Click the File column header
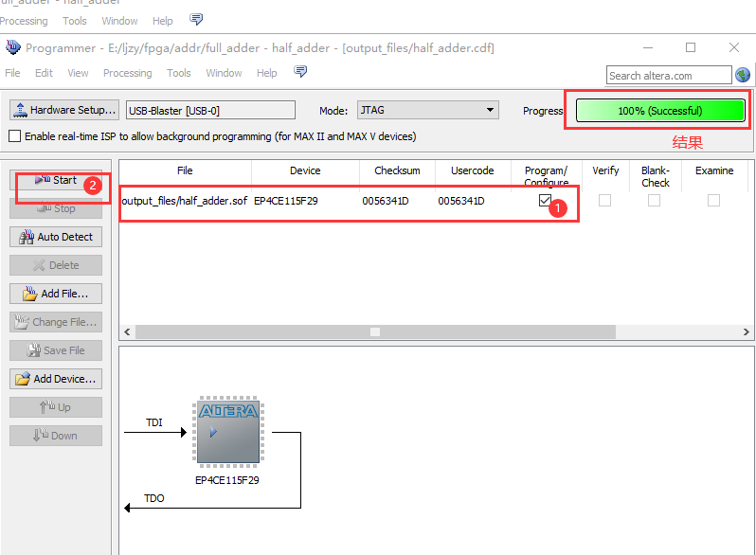 (185, 170)
